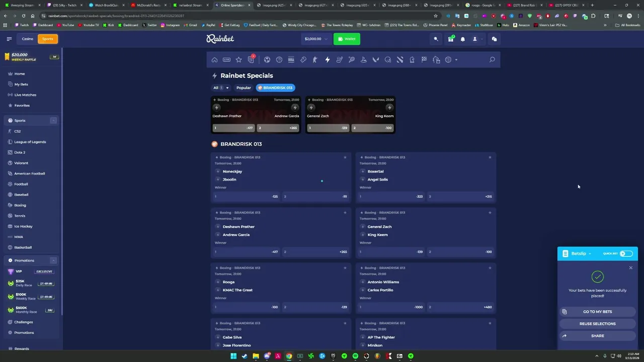
Task: Favorite the Noneckjay vs Jboolin match star
Action: [345, 157]
